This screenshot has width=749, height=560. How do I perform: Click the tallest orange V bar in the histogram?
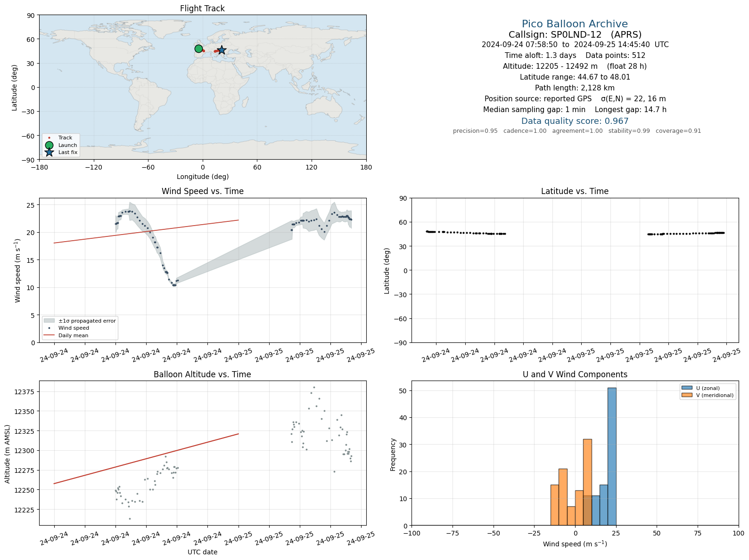587,482
